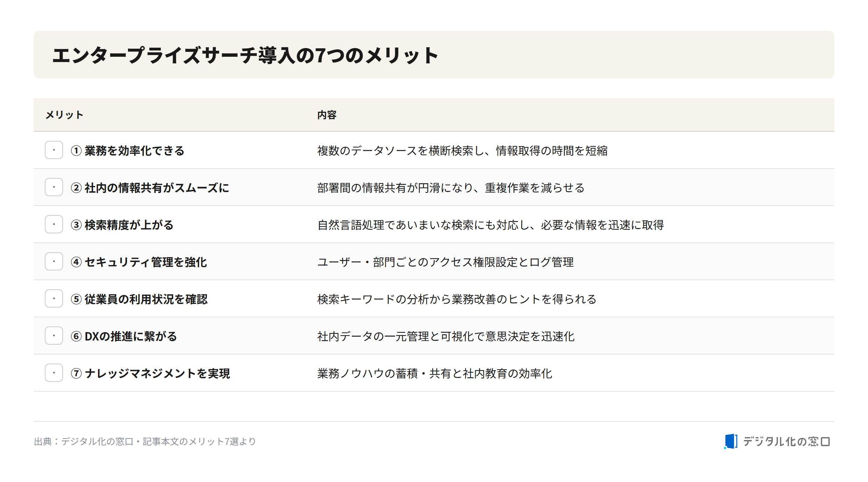868x482 pixels.
Task: Click the icon box beside ⑤ 従業員の利用状況を確認
Action: tap(54, 298)
